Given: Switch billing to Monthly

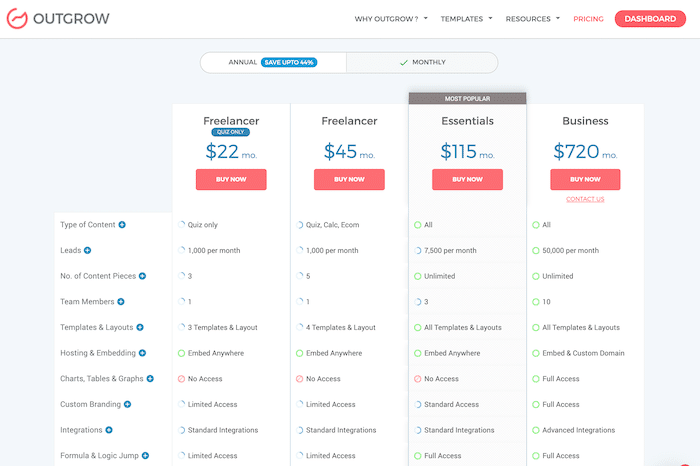Looking at the screenshot, I should tap(422, 62).
